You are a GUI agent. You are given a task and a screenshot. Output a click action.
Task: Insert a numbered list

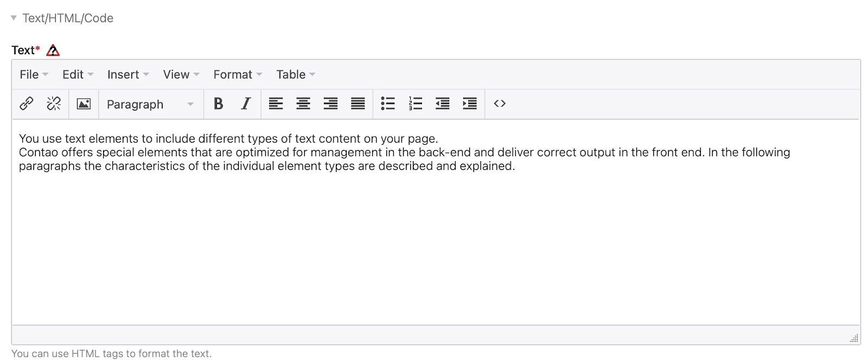[416, 104]
